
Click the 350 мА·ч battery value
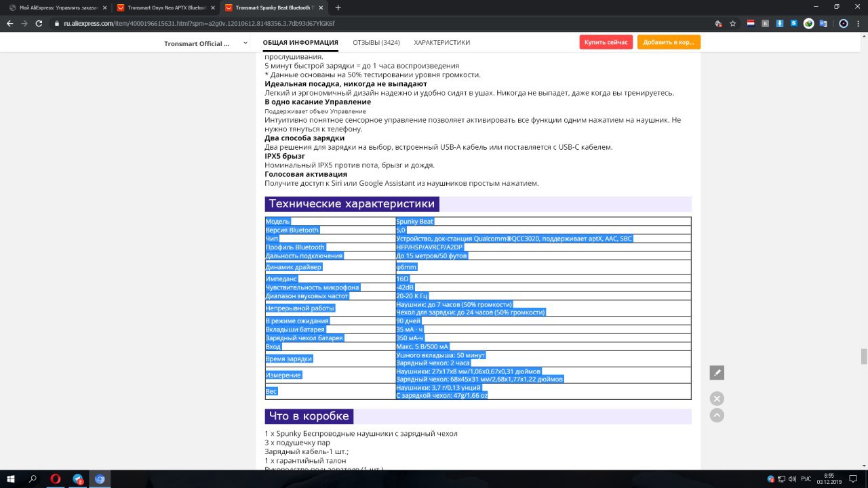(x=410, y=338)
